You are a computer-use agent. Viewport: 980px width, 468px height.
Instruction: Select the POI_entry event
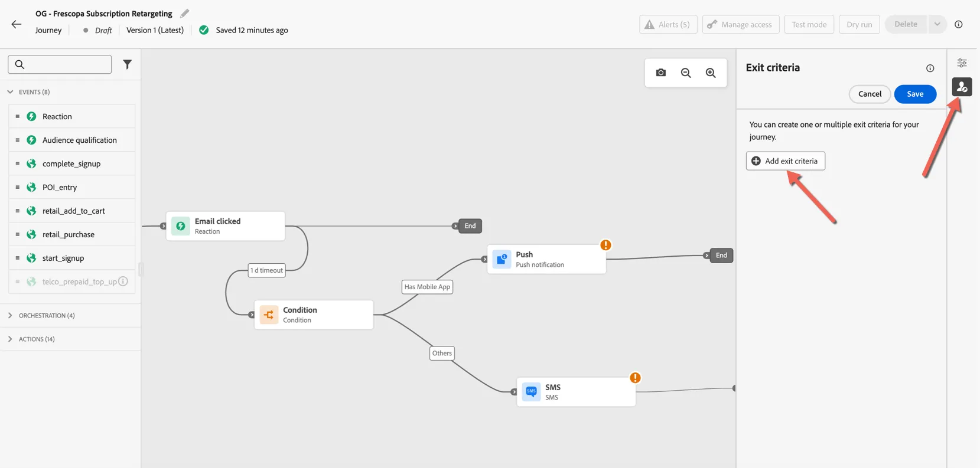point(71,187)
